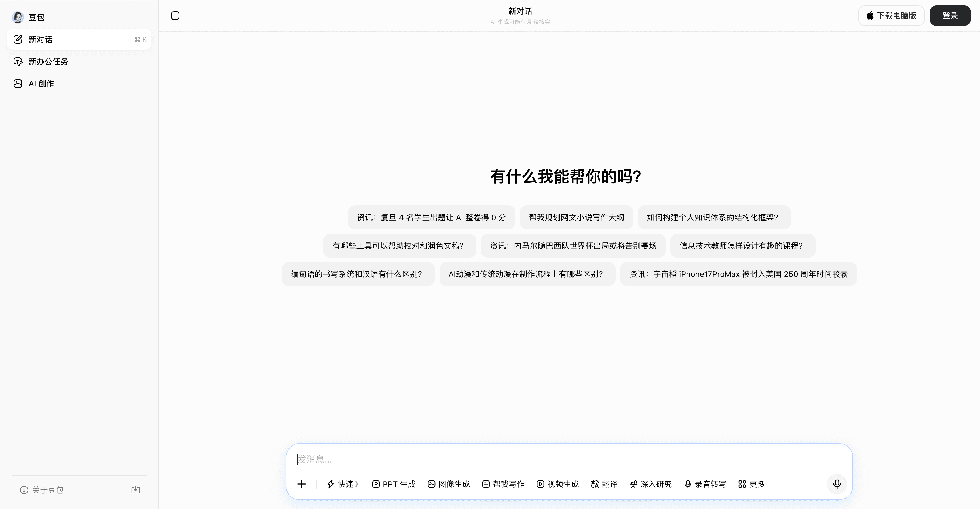Open AI 创作 in the sidebar
Viewport: 980px width, 509px height.
pyautogui.click(x=79, y=84)
